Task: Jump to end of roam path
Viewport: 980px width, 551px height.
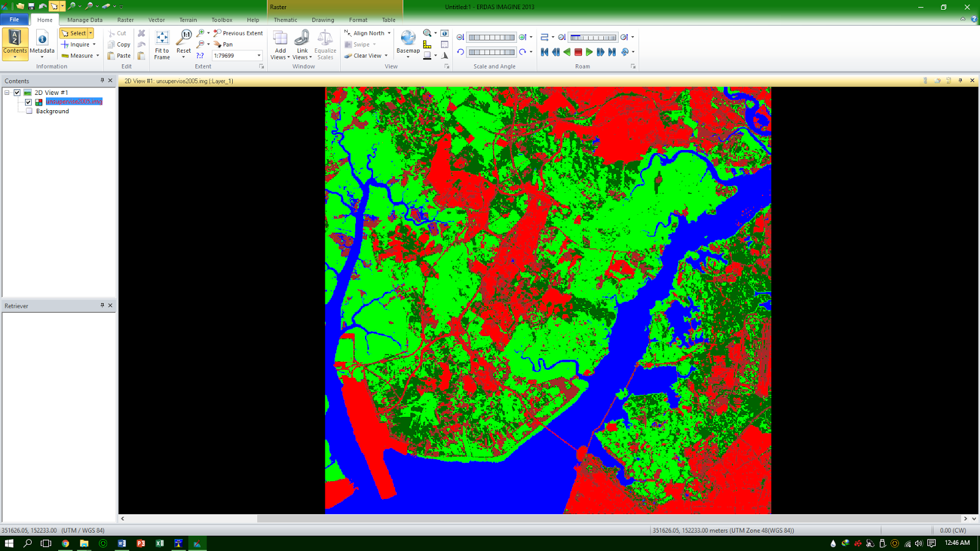Action: click(x=611, y=52)
